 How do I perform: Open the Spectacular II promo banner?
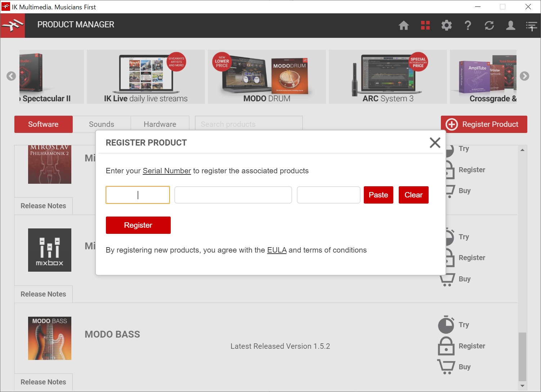coord(52,77)
